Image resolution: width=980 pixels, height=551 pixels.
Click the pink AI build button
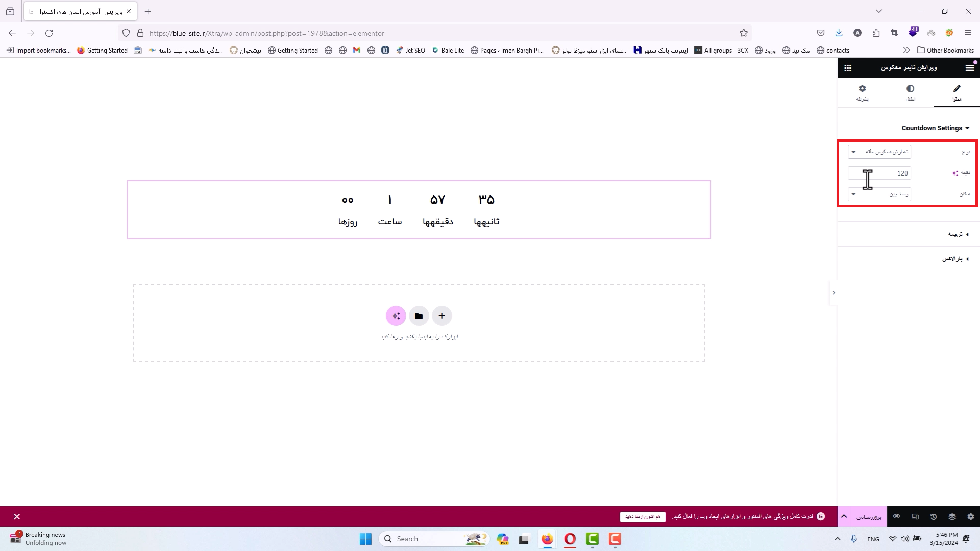click(x=396, y=316)
